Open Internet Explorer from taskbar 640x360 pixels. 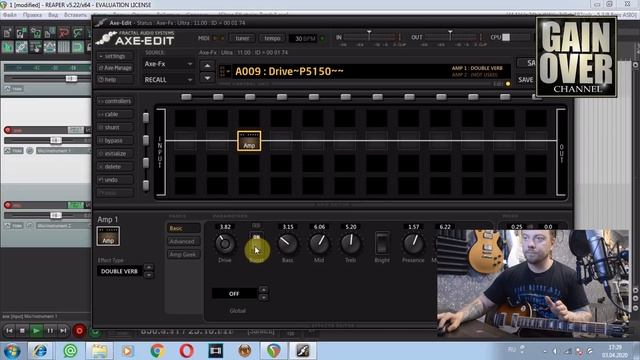click(40, 351)
